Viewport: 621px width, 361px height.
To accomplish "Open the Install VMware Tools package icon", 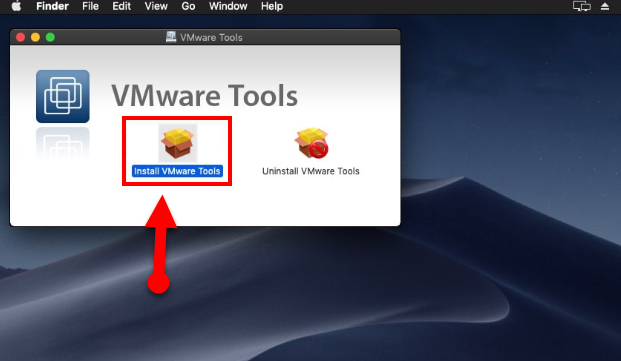I will [177, 143].
